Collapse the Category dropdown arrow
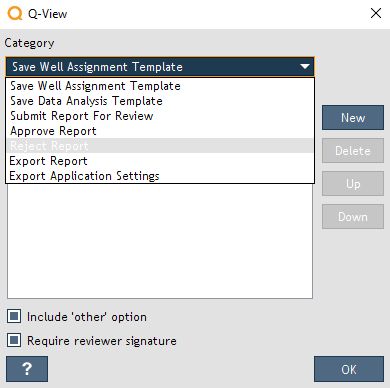390x388 pixels. pos(305,66)
